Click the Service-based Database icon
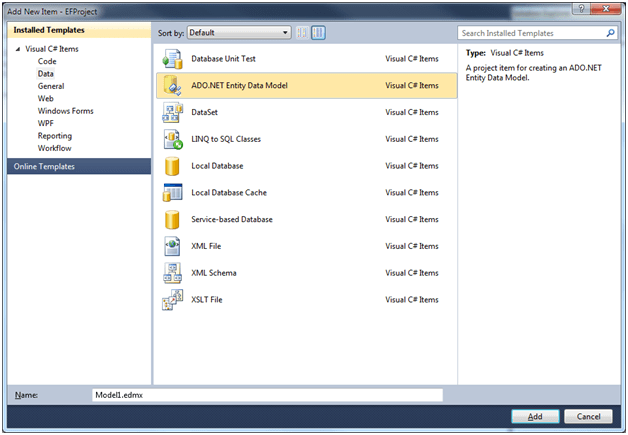Viewport: 628px width, 435px height. pos(172,220)
